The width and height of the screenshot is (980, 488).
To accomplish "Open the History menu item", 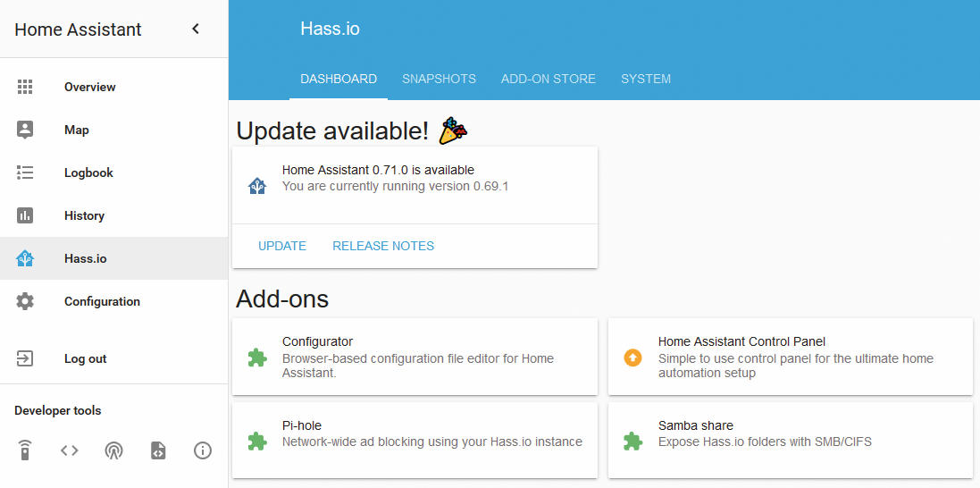I will pyautogui.click(x=113, y=216).
